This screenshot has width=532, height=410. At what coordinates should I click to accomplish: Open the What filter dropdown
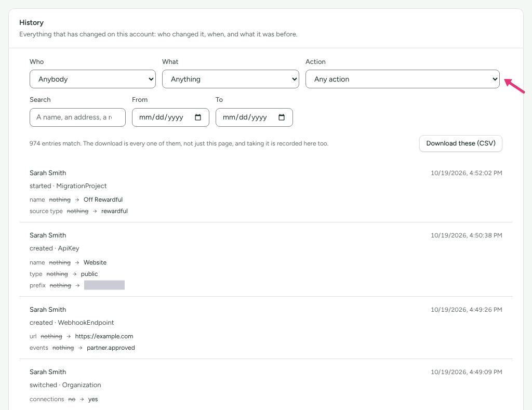pyautogui.click(x=231, y=79)
